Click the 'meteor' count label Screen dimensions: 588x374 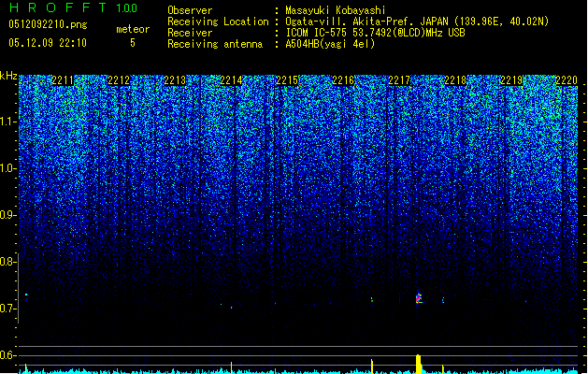coord(133,29)
